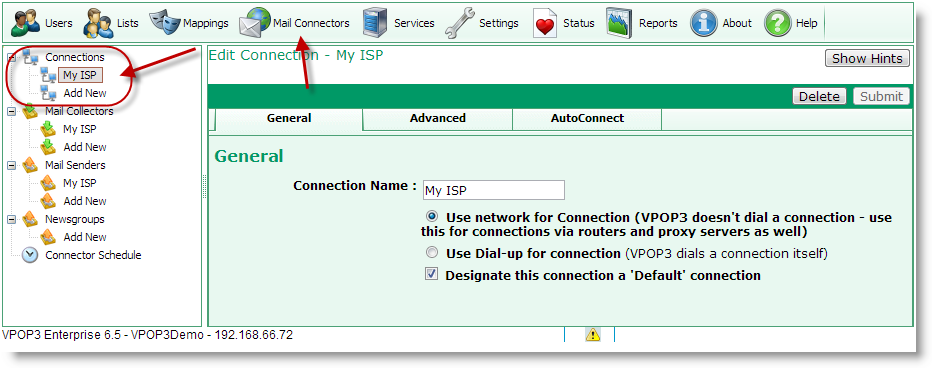Collapse the Connections tree node
Viewport: 932px width, 368px height.
12,57
